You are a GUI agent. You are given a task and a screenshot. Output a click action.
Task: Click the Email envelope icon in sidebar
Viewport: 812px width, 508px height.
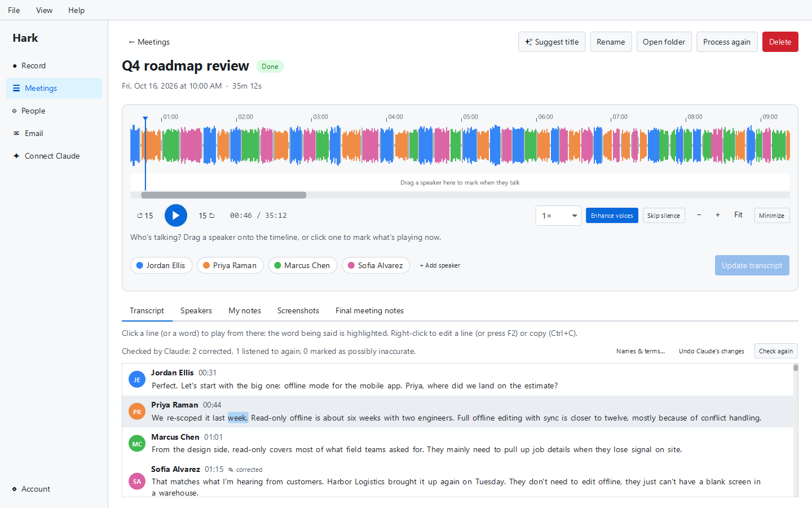coord(16,134)
